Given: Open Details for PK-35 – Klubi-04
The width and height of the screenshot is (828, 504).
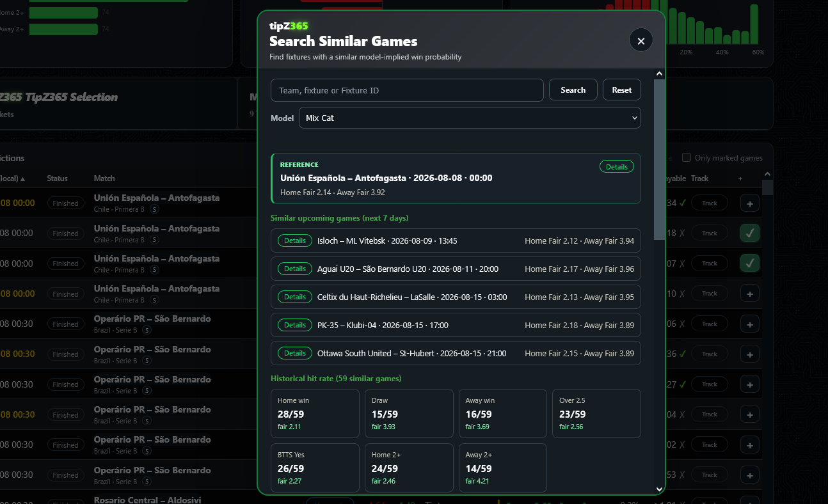Looking at the screenshot, I should [295, 325].
